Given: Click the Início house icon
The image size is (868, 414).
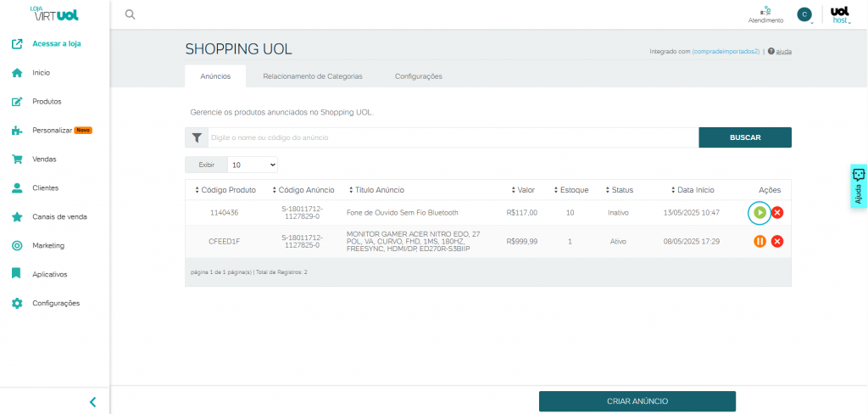Looking at the screenshot, I should tap(17, 73).
